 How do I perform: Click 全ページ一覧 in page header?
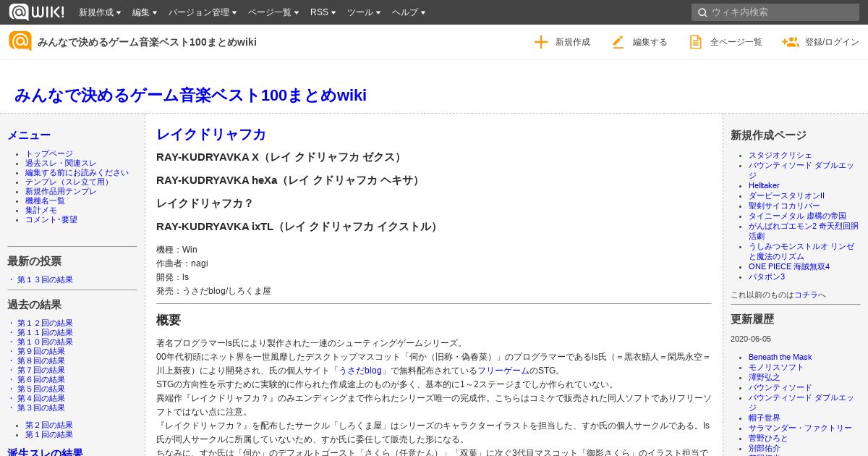tap(726, 42)
